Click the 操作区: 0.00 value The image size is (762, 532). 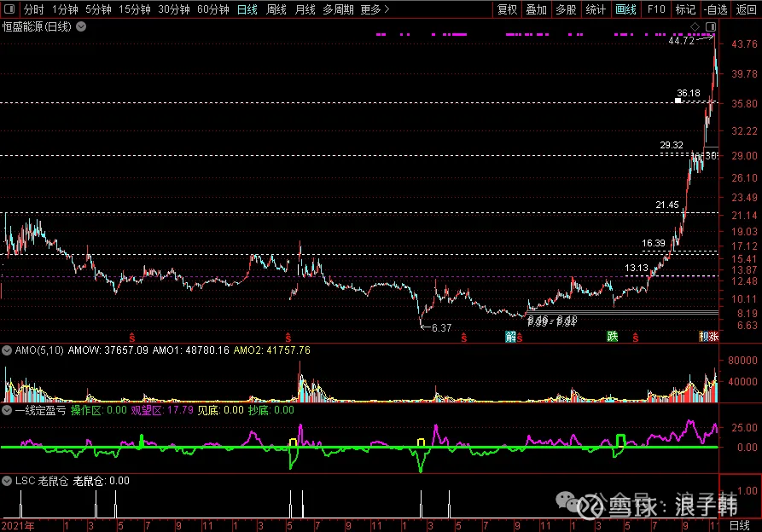point(99,410)
